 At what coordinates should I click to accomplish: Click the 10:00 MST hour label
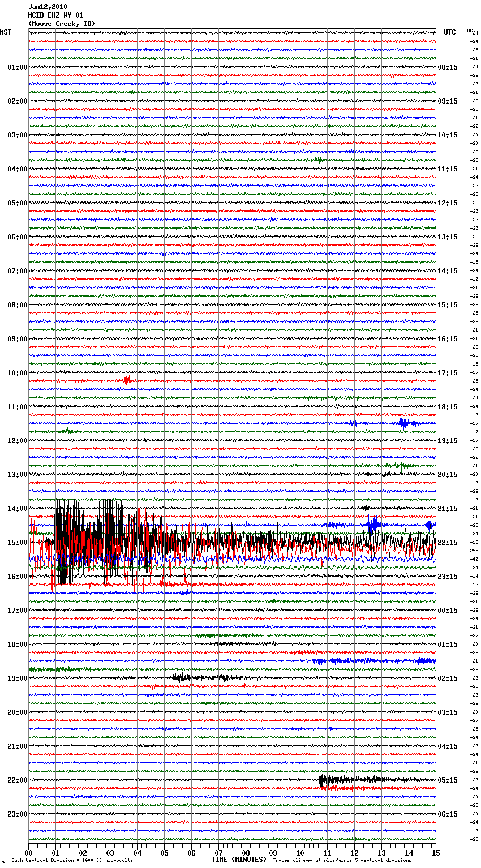[18, 373]
